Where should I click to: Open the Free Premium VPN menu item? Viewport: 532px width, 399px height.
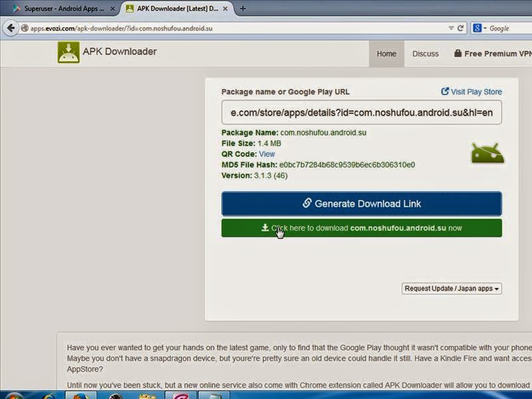point(493,54)
